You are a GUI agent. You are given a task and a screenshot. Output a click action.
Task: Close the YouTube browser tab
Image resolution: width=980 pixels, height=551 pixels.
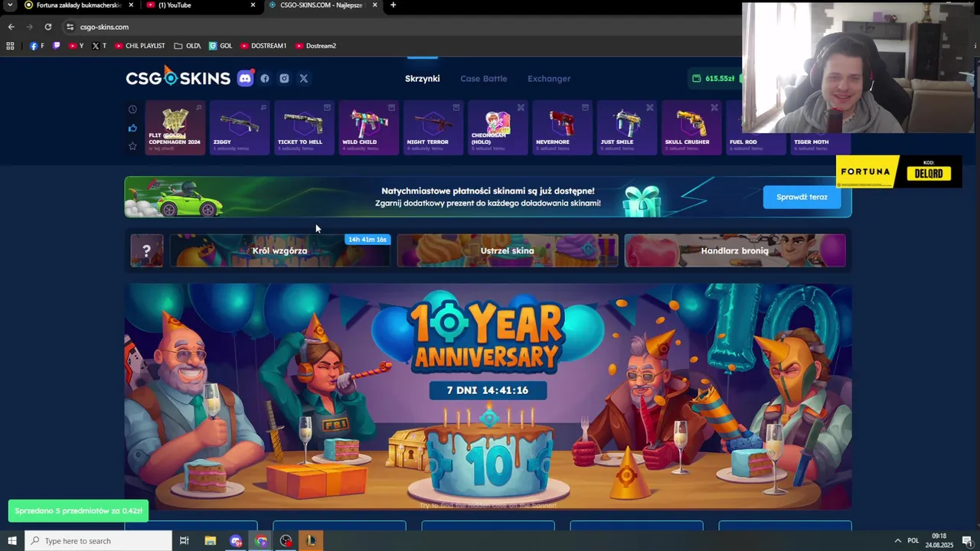(253, 5)
